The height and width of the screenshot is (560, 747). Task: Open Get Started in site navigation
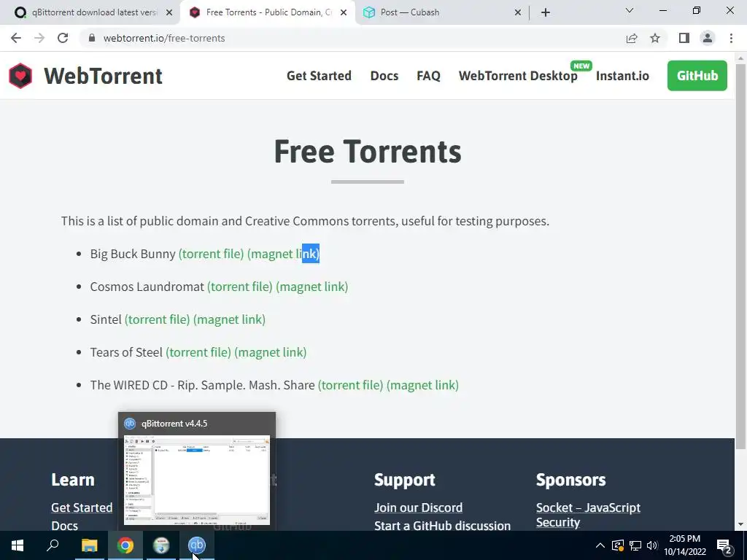pyautogui.click(x=319, y=76)
